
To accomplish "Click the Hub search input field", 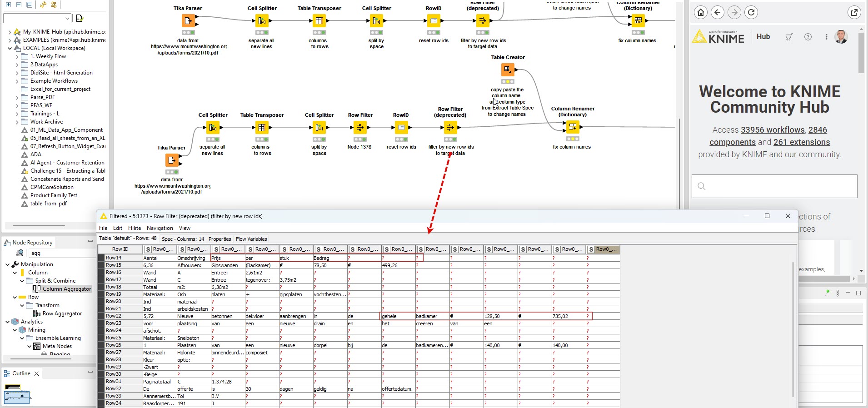I will coord(774,186).
